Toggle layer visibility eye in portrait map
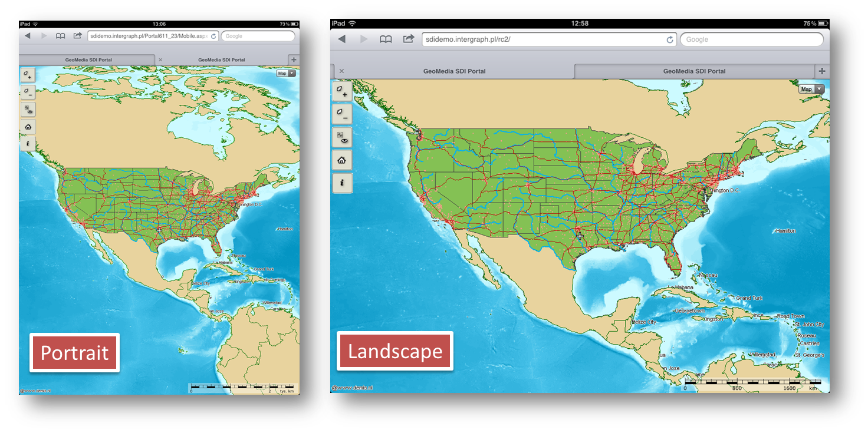This screenshot has width=868, height=433. [28, 109]
